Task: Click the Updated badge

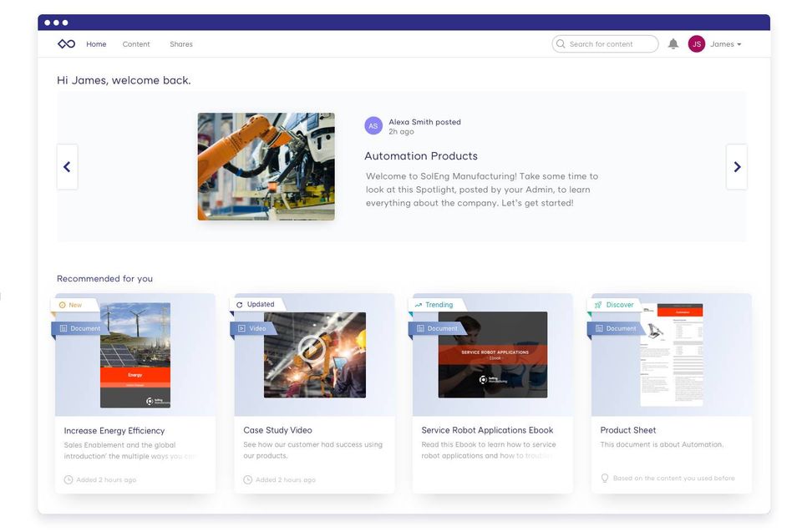Action: 256,304
